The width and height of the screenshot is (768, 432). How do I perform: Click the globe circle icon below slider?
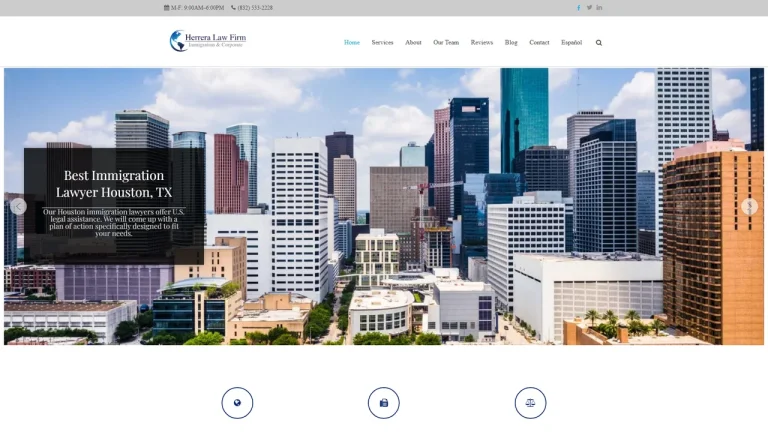pyautogui.click(x=237, y=403)
